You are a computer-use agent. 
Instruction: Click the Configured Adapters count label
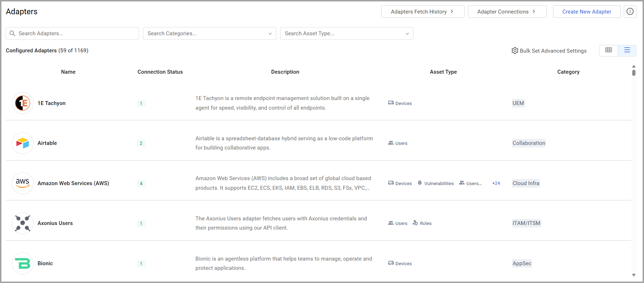click(47, 51)
